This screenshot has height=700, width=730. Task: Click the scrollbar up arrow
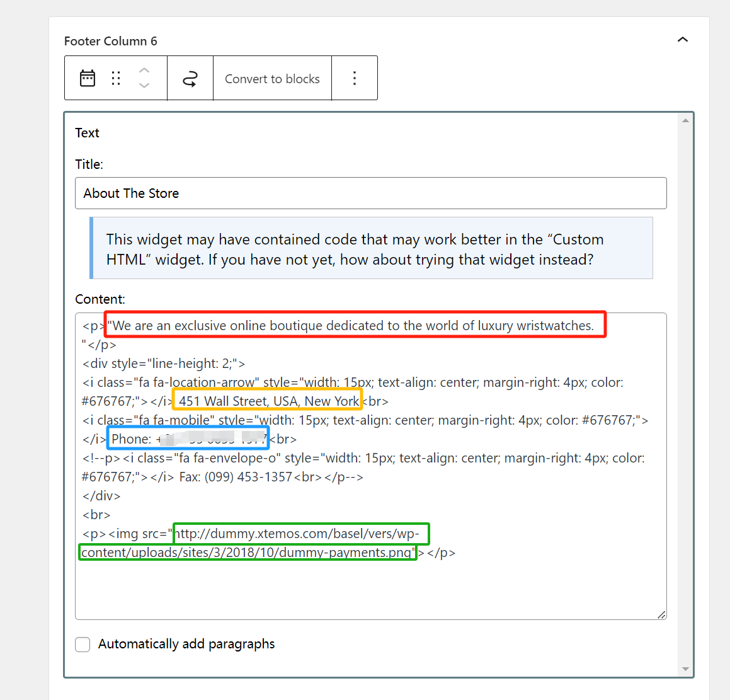[x=685, y=120]
